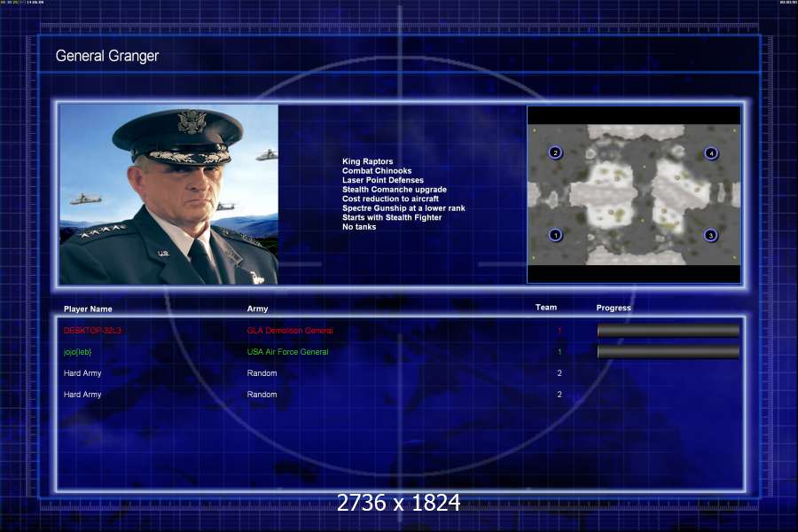Click Laser Point Defenses text
This screenshot has height=532, width=798.
click(x=383, y=180)
